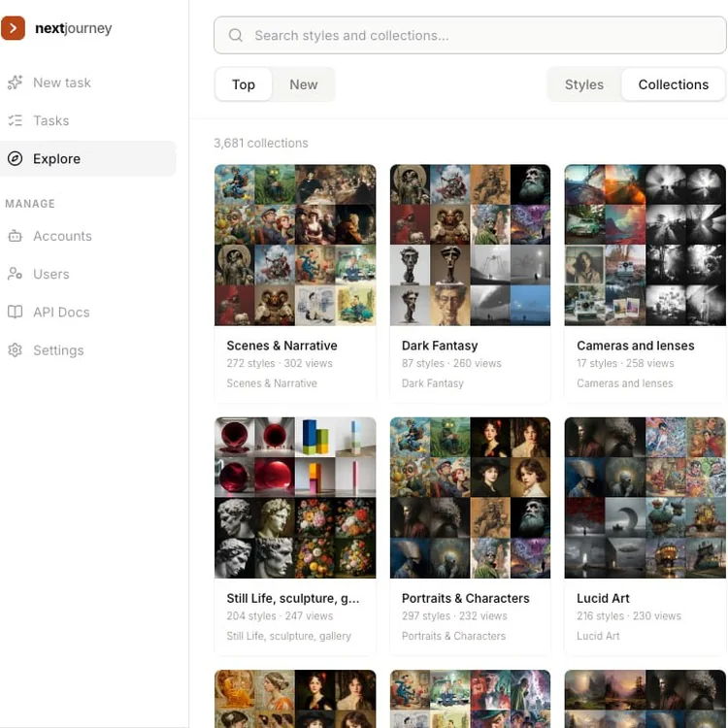The image size is (728, 728).
Task: Focus the search styles and collections field
Action: click(470, 35)
